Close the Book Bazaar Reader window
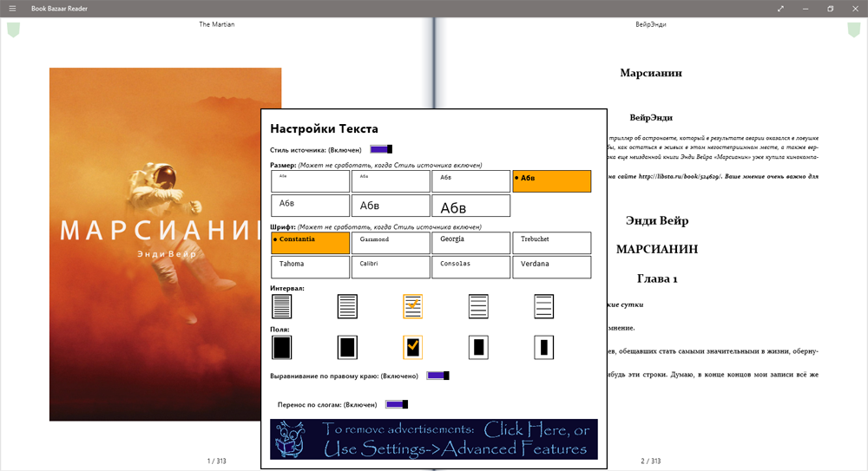This screenshot has height=471, width=868. pyautogui.click(x=855, y=9)
